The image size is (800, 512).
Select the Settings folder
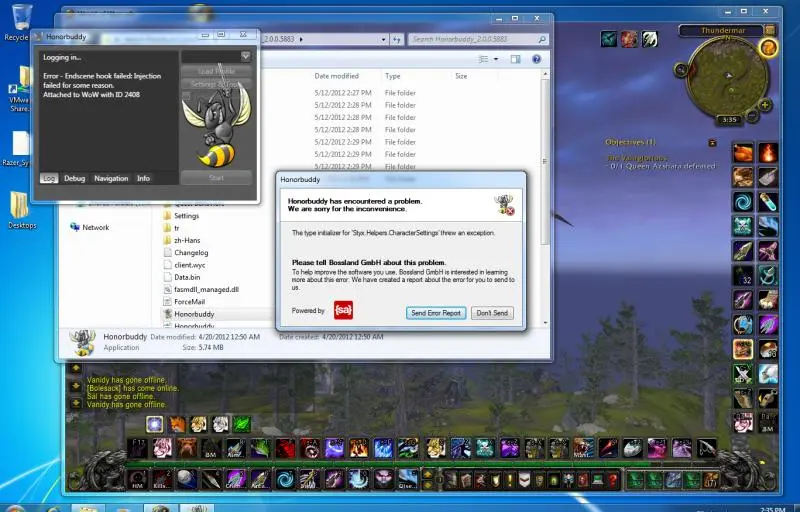tap(186, 216)
